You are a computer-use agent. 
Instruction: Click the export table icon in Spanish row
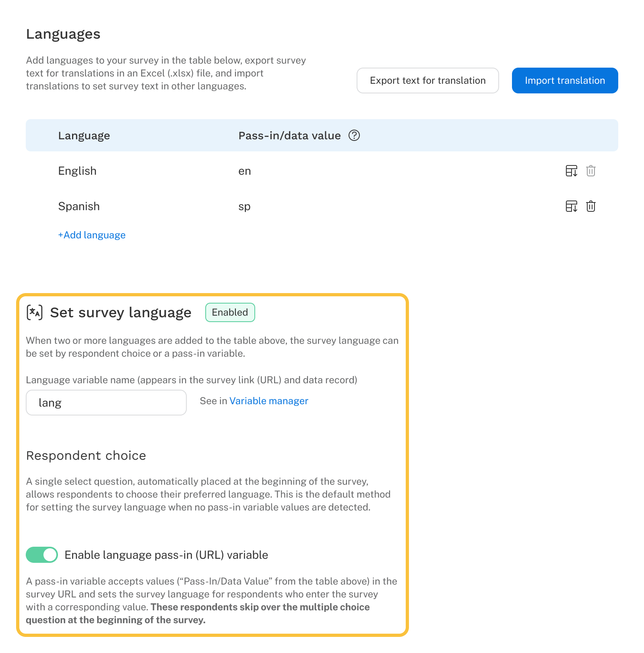(x=572, y=206)
